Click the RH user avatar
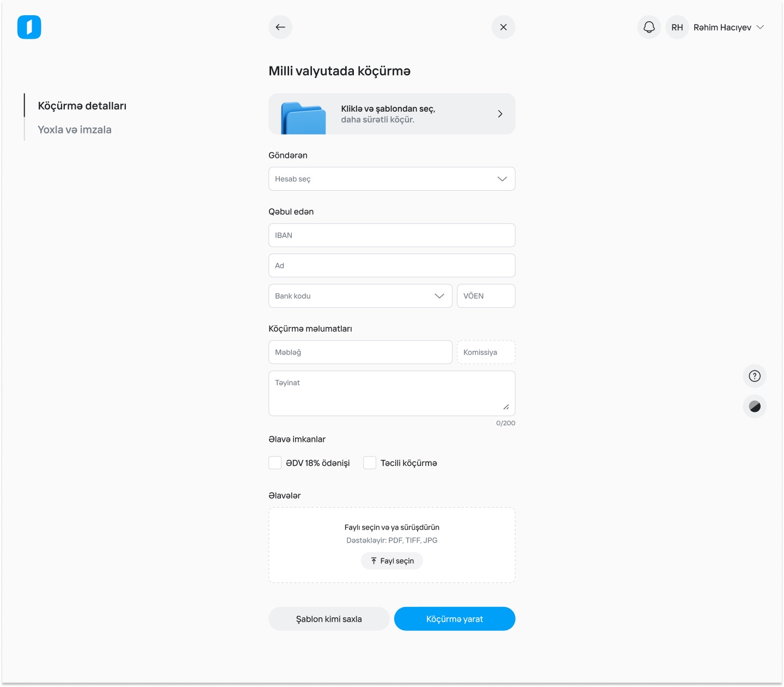 point(677,27)
